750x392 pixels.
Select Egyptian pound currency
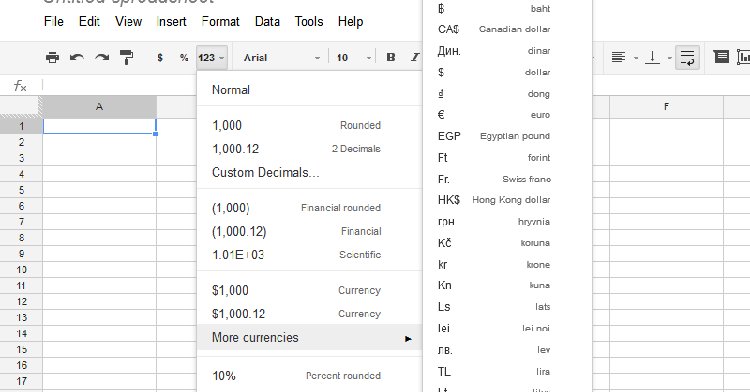click(507, 136)
